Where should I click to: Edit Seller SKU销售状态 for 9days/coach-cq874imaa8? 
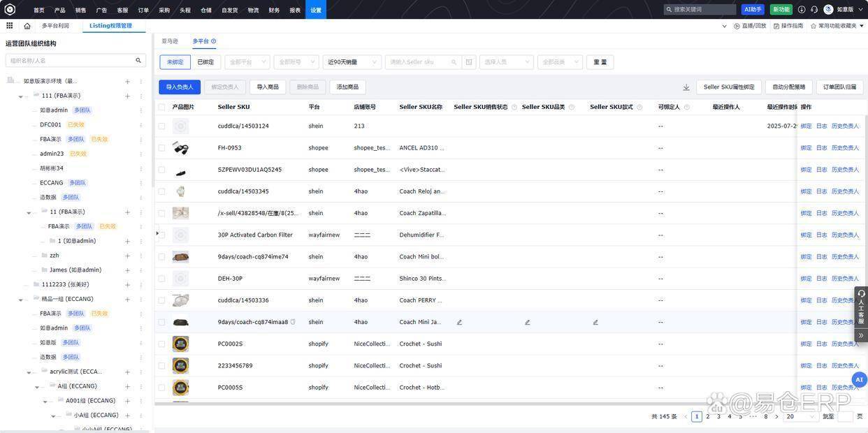pyautogui.click(x=459, y=323)
